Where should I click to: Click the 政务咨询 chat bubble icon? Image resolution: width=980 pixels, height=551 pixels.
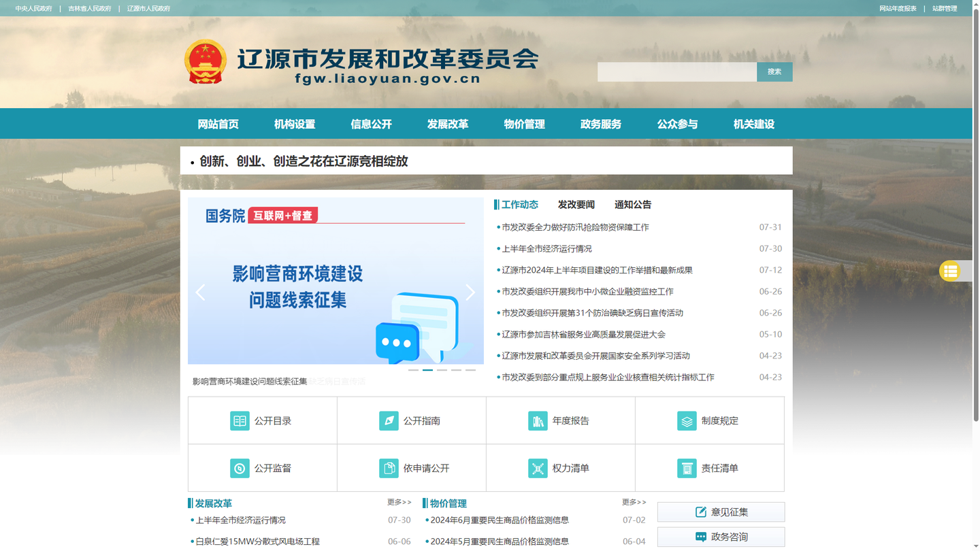pos(700,537)
